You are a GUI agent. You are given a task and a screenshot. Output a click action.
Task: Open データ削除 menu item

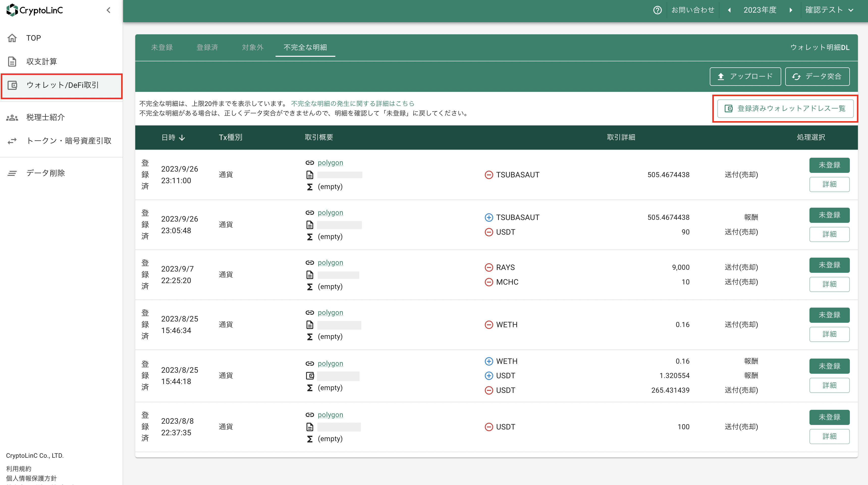point(61,173)
